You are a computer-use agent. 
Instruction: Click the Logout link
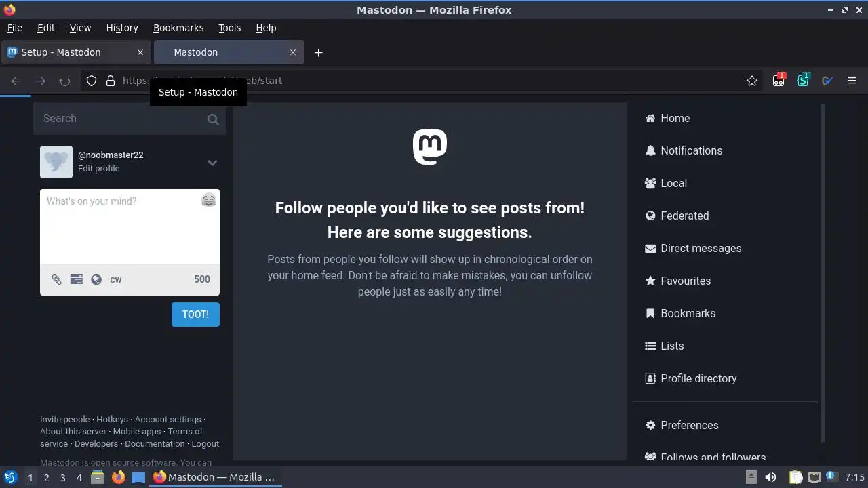[x=205, y=444]
